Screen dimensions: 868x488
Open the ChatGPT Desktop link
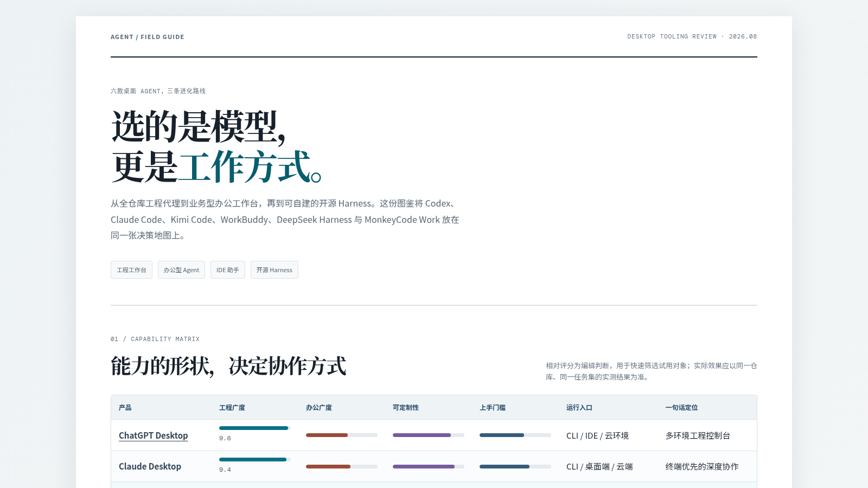click(x=154, y=435)
